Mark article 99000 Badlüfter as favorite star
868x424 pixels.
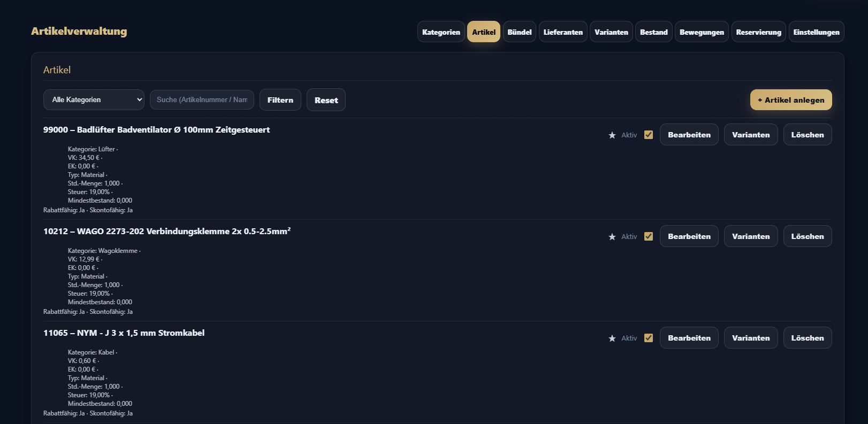pyautogui.click(x=612, y=135)
